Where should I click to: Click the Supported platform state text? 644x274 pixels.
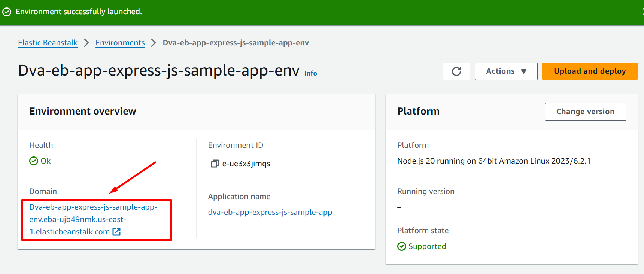pyautogui.click(x=427, y=246)
